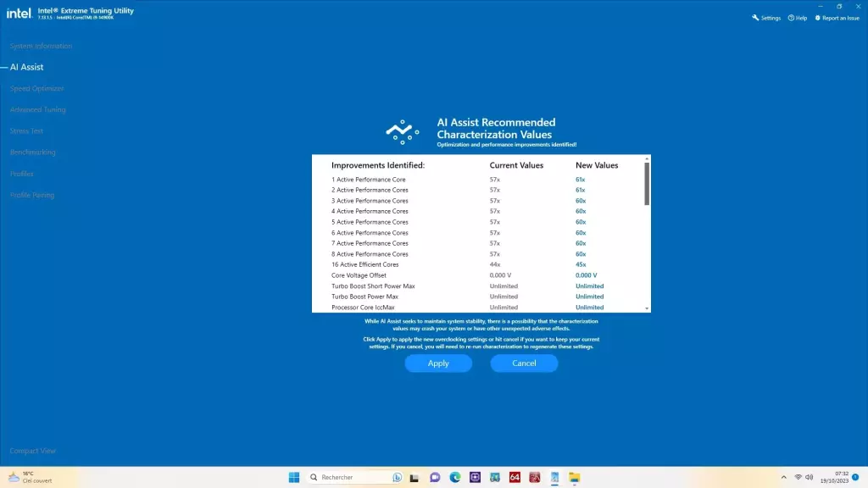
Task: Click the Bing icon in the search box
Action: point(397,477)
